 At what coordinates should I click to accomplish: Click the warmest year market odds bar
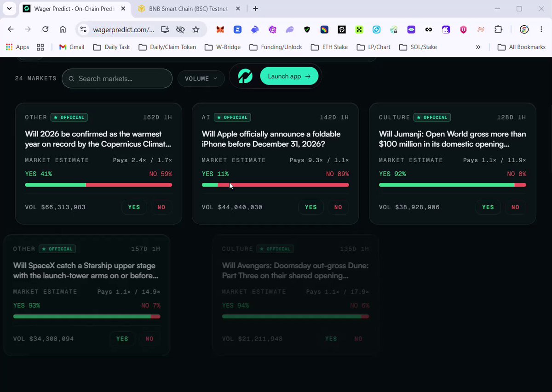point(98,185)
